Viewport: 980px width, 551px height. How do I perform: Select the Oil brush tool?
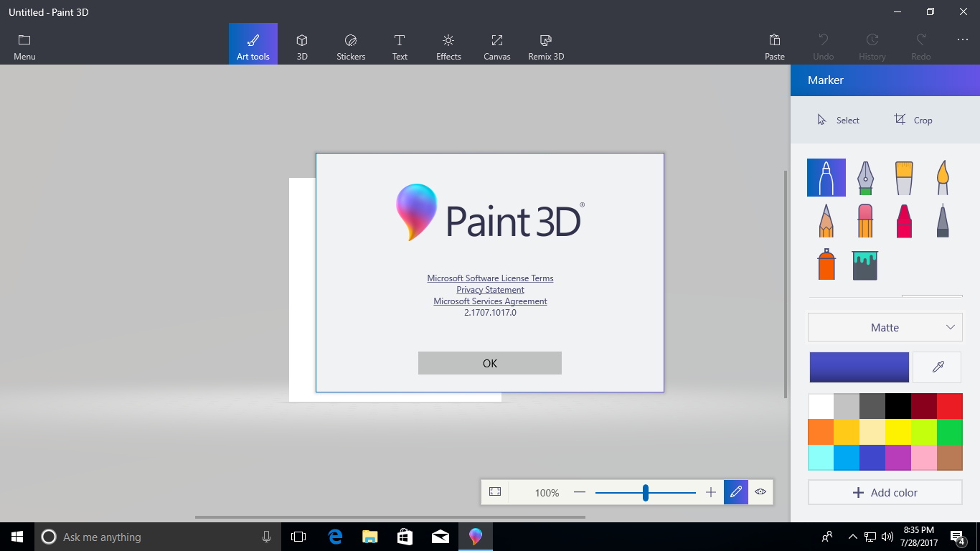(x=904, y=177)
